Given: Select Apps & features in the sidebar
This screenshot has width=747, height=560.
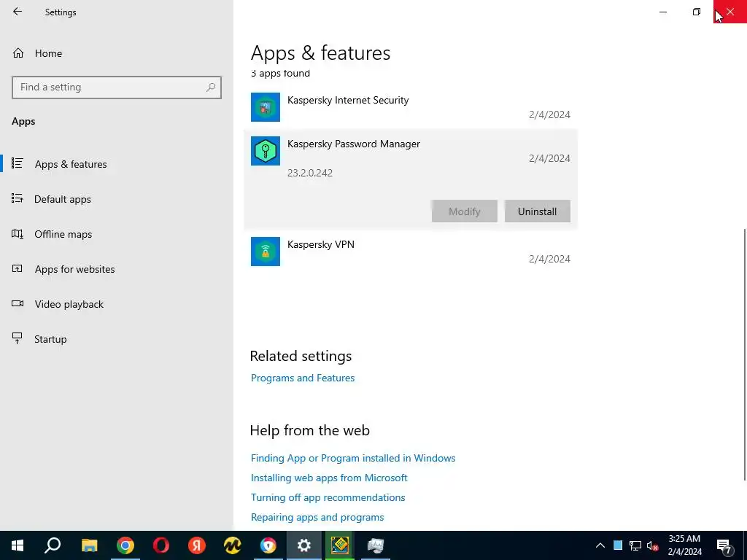Looking at the screenshot, I should tap(71, 164).
